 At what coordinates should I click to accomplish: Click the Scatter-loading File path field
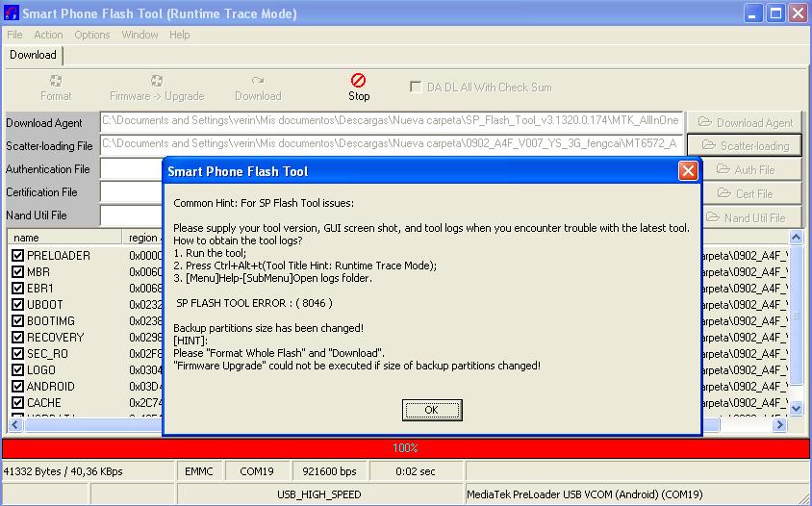coord(392,144)
